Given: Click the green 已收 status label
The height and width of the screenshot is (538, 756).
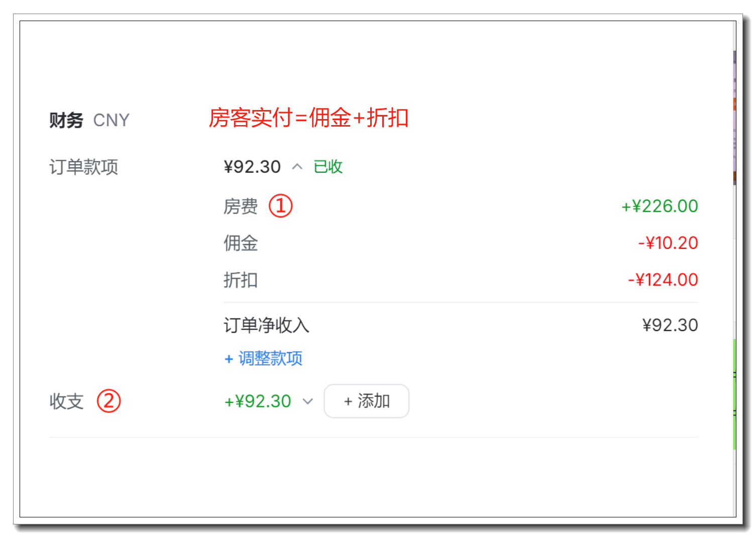Looking at the screenshot, I should point(328,167).
